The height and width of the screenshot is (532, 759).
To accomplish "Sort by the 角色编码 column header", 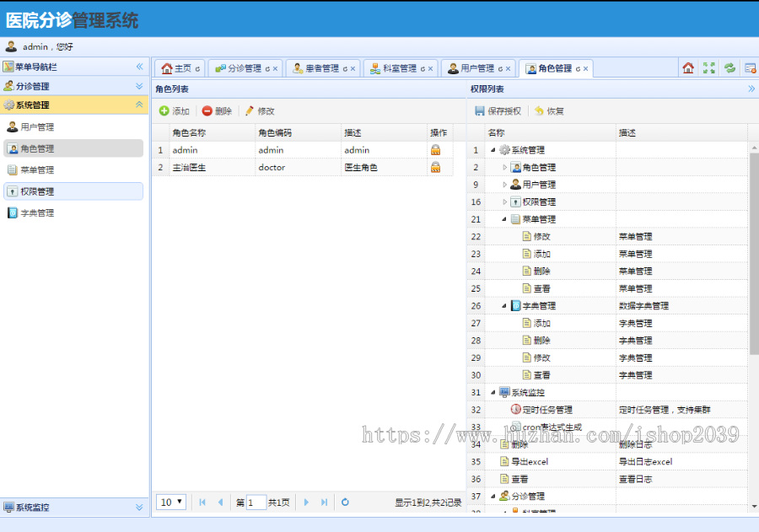I will tap(299, 132).
